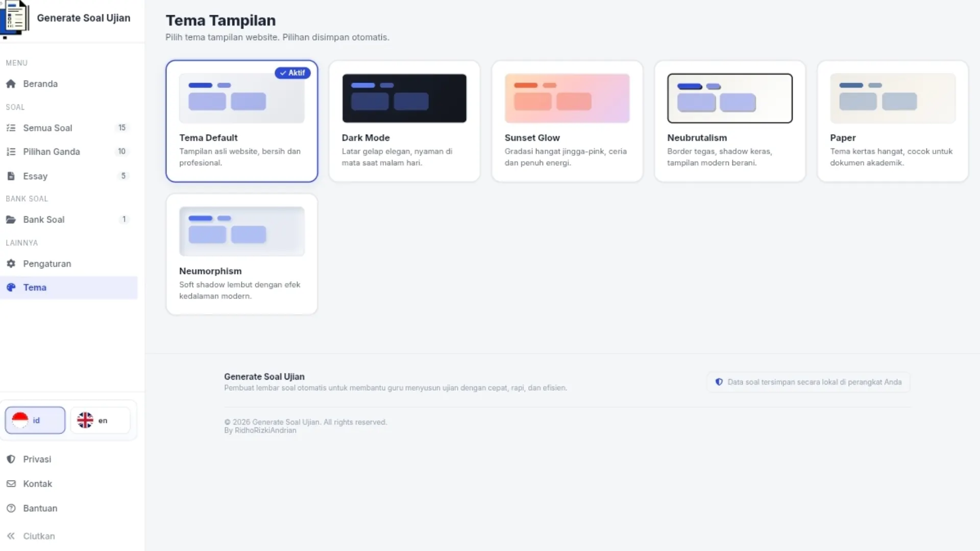Image resolution: width=980 pixels, height=551 pixels.
Task: Click the Aktif badge on Tema Default
Action: [x=292, y=73]
